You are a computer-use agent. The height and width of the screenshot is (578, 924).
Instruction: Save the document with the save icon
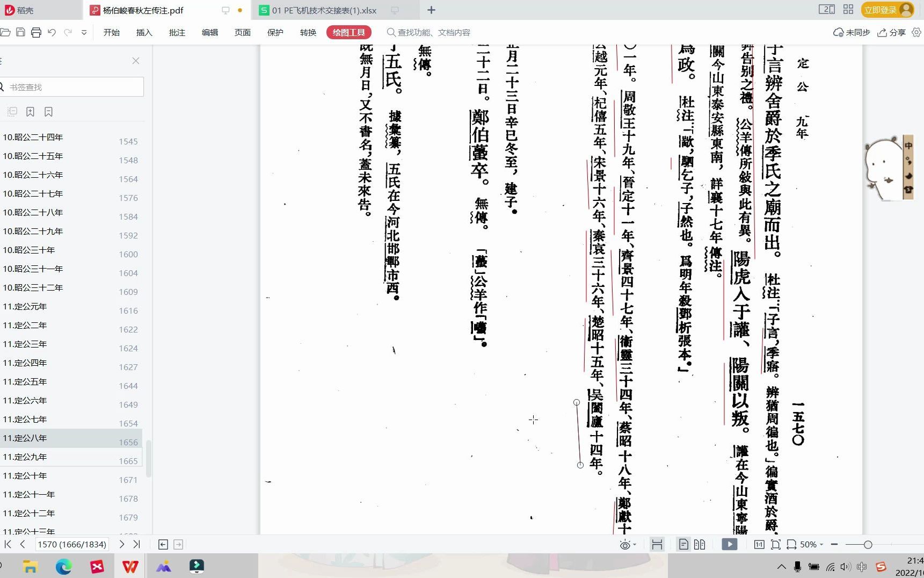[20, 32]
